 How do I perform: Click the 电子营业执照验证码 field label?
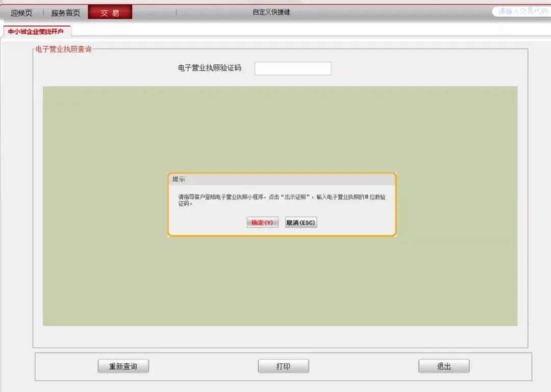[209, 68]
